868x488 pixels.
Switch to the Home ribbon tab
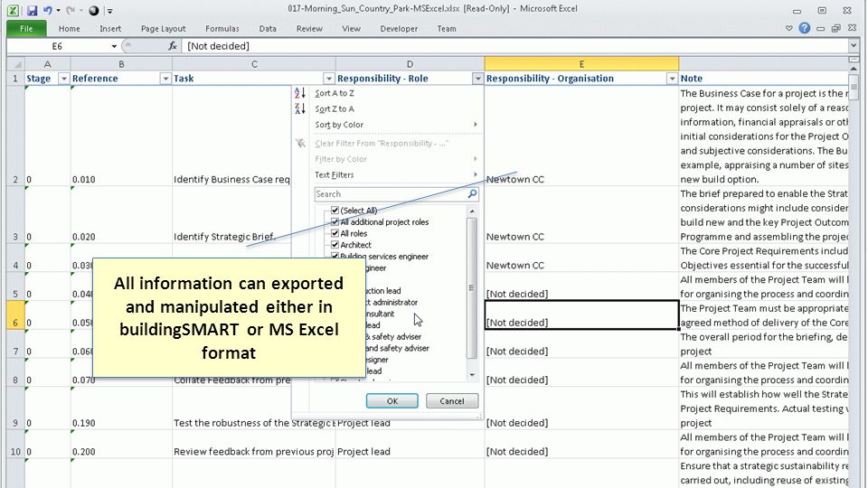click(x=70, y=28)
